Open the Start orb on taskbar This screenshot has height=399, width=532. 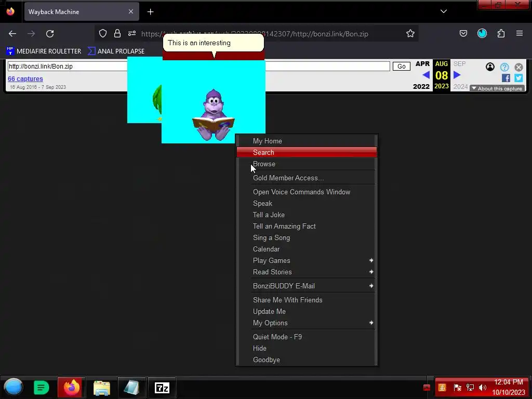click(14, 387)
